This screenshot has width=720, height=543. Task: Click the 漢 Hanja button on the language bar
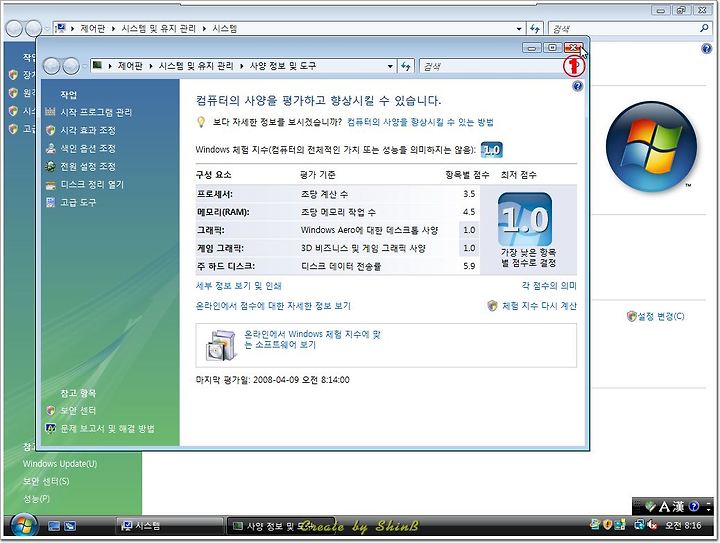point(679,507)
